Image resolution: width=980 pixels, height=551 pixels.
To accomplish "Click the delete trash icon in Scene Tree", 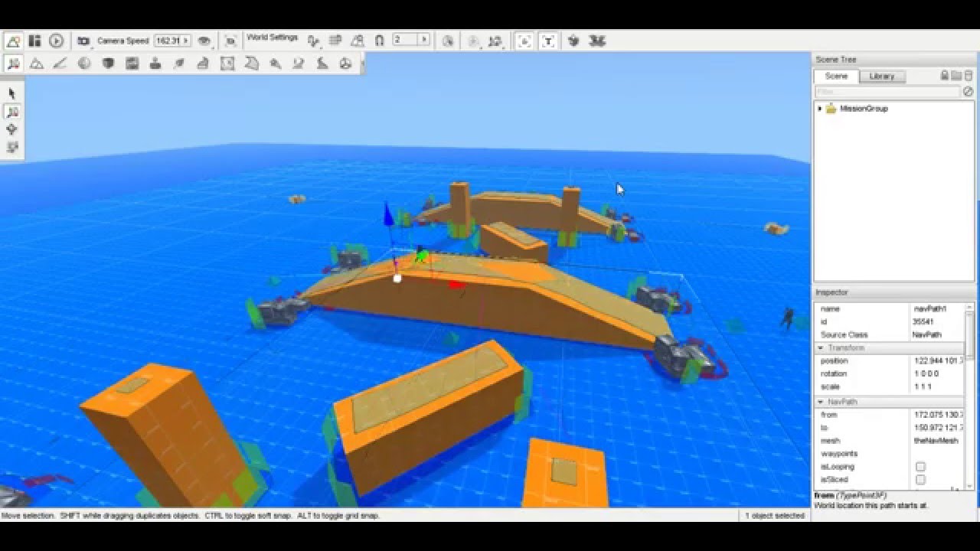I will click(x=969, y=76).
